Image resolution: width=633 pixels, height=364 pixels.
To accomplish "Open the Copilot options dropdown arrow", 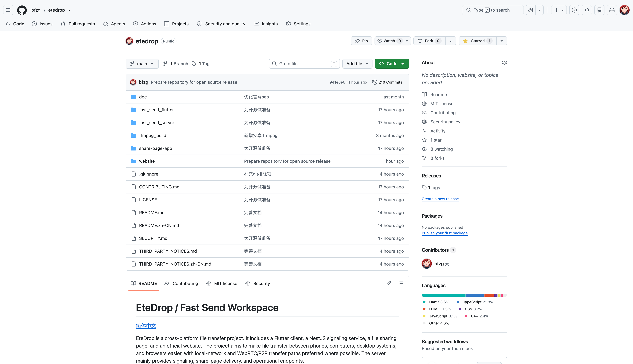I will pos(540,10).
